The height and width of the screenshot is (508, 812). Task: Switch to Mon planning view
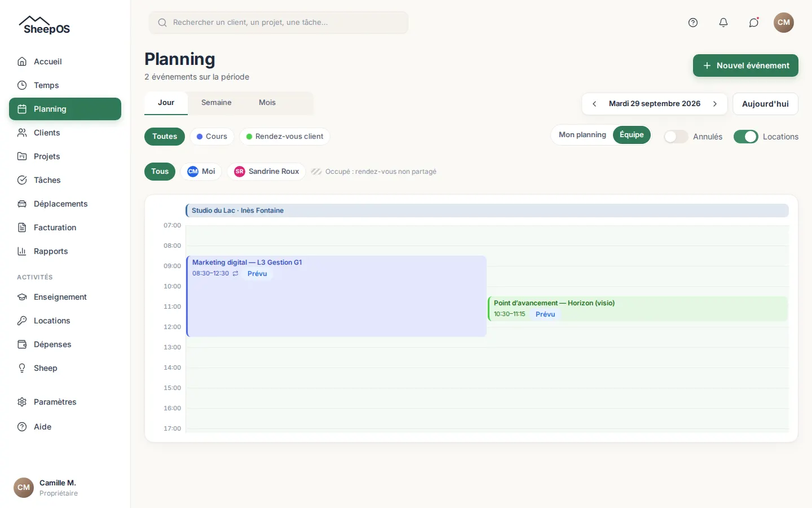click(582, 135)
